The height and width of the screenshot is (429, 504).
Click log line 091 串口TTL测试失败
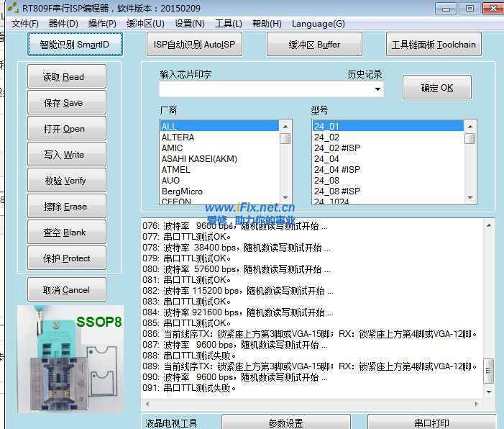click(x=189, y=388)
